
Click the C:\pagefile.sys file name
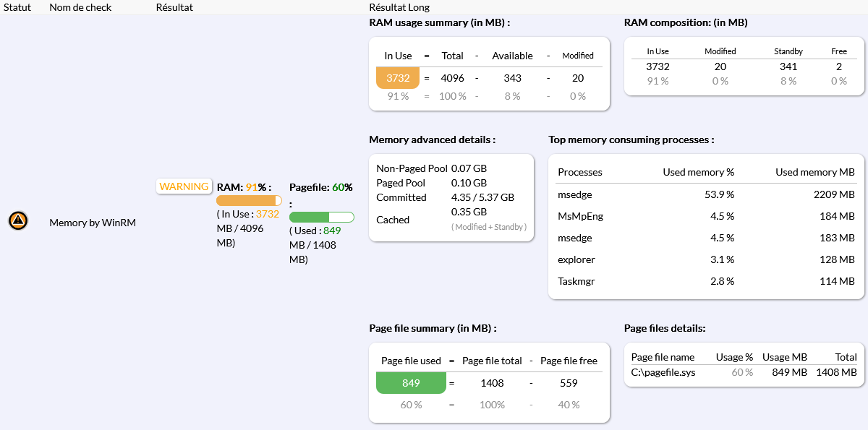[663, 372]
